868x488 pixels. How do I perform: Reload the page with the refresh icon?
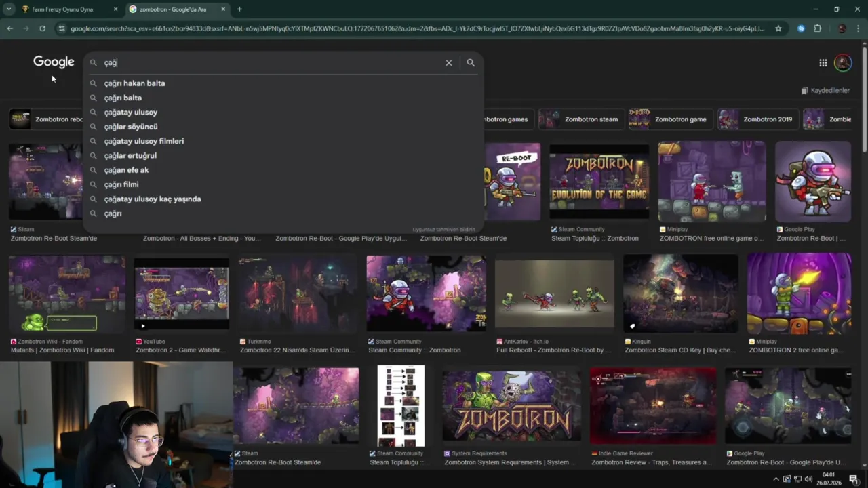tap(42, 28)
